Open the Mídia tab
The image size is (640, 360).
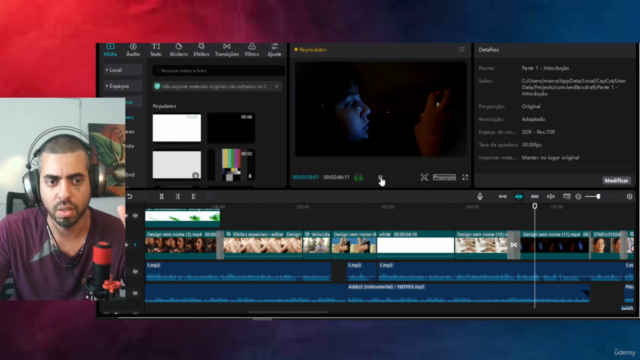(110, 50)
